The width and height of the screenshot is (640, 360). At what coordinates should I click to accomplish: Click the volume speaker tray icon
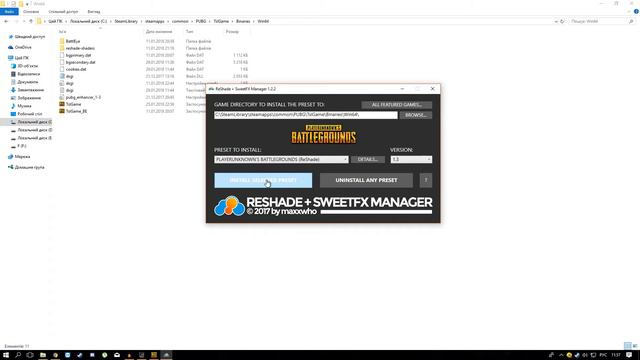pos(585,355)
